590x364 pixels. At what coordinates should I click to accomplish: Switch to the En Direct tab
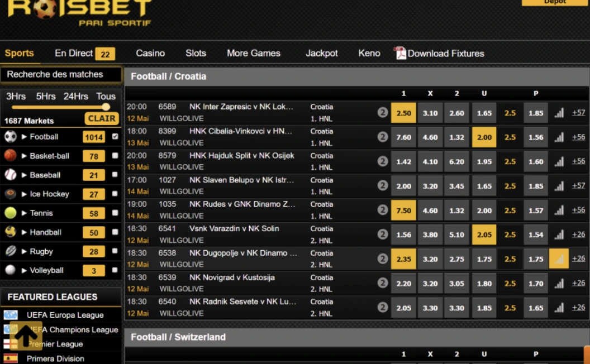click(x=74, y=54)
